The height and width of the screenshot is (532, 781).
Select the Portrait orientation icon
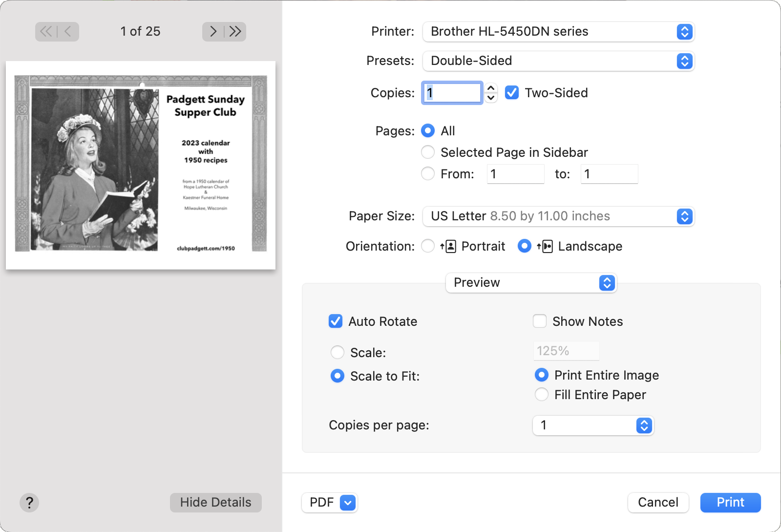tap(448, 246)
